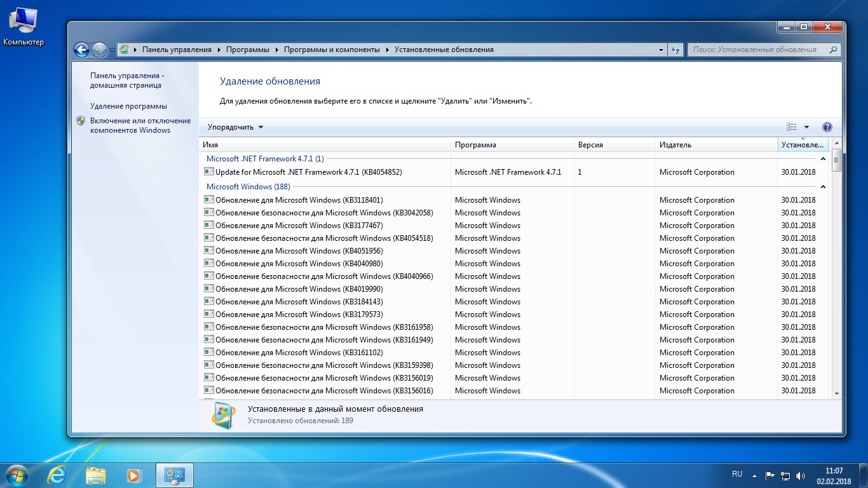Click the volume speaker tray icon

(x=801, y=475)
